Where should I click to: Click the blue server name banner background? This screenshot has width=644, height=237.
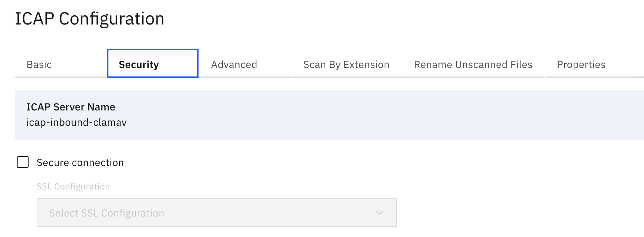366,115
